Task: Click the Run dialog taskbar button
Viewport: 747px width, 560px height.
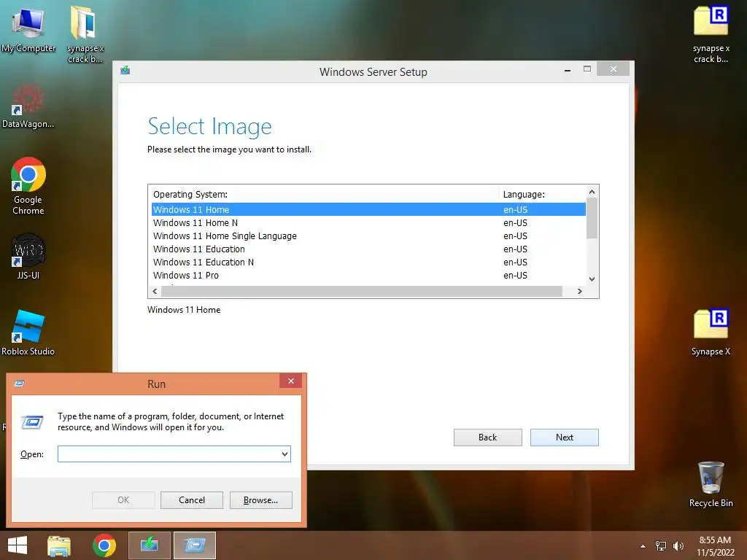Action: coord(195,545)
